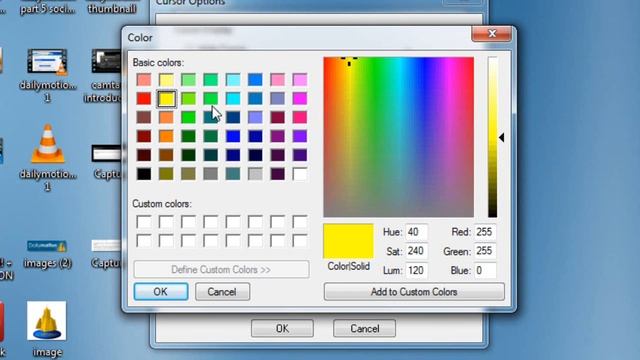
Task: Select the first custom color slot in second row
Action: point(144,241)
